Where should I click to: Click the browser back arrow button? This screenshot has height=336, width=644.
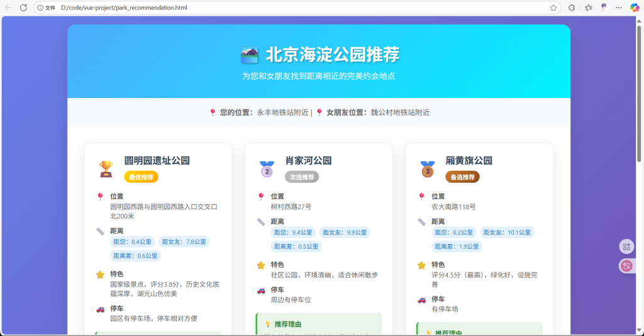pos(8,8)
